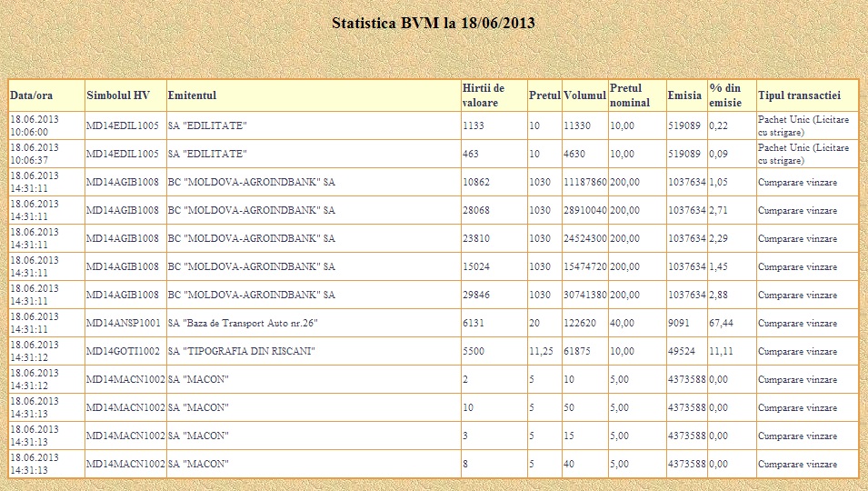Viewport: 868px width, 491px height.
Task: Select the volume value 122620
Action: pos(580,324)
